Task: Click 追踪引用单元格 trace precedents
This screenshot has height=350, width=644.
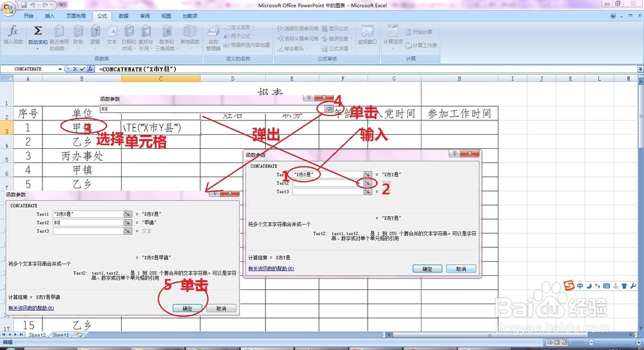Action: click(298, 28)
